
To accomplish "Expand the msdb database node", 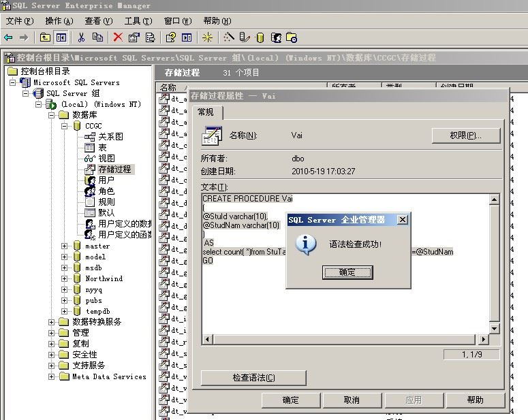I will pos(64,268).
